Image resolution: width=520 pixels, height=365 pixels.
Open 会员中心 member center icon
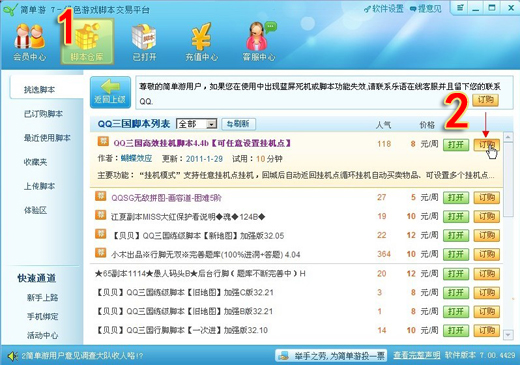29,42
